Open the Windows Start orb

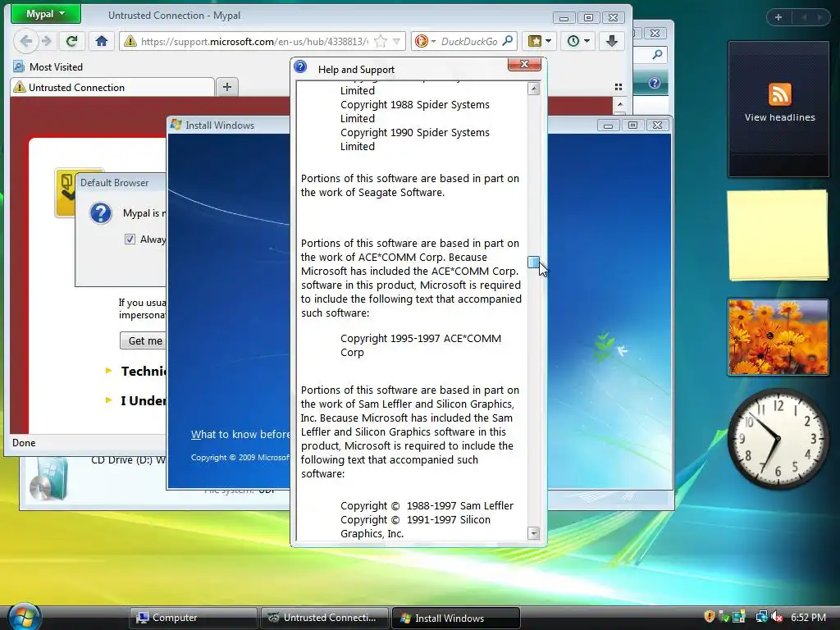(24, 617)
